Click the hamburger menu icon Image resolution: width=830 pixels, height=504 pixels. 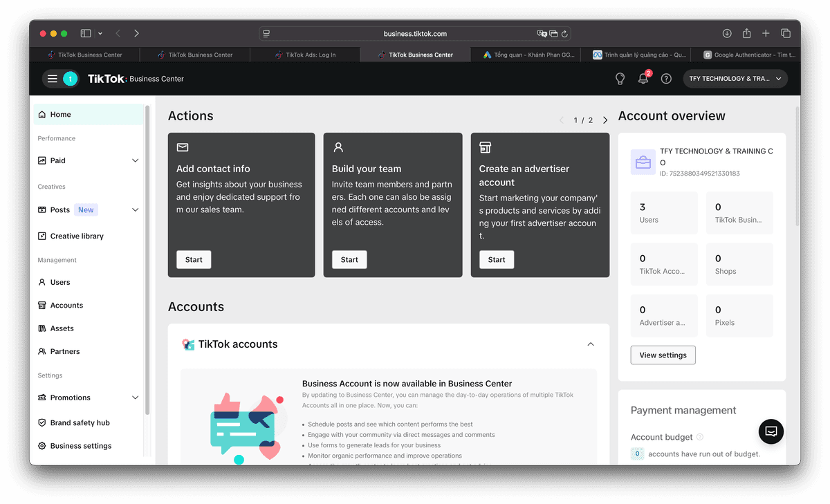[x=53, y=79]
